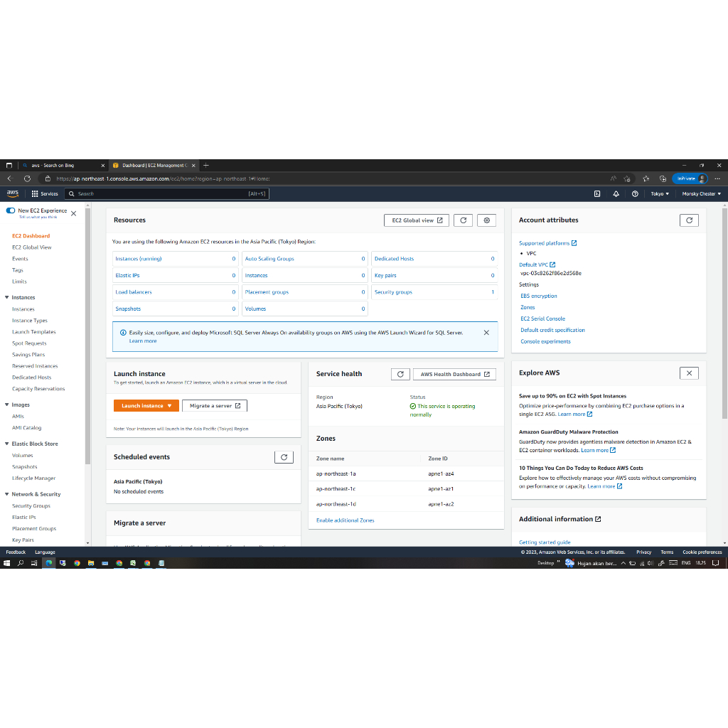Open Cookie preferences in footer
The image size is (728, 728).
point(702,552)
